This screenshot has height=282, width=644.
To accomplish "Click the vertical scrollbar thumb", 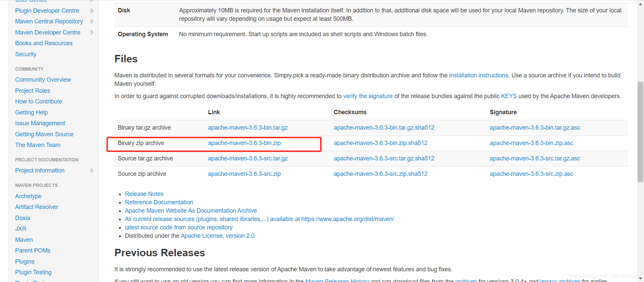I will (x=640, y=132).
